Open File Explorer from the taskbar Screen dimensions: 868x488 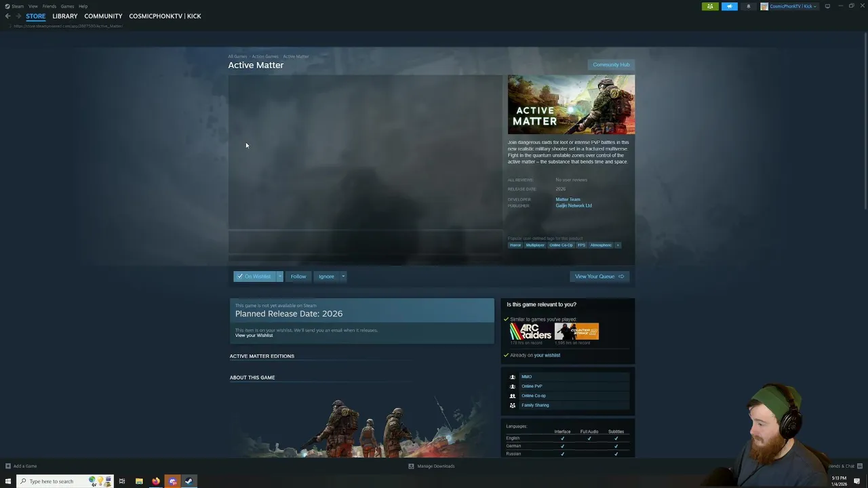click(x=139, y=481)
